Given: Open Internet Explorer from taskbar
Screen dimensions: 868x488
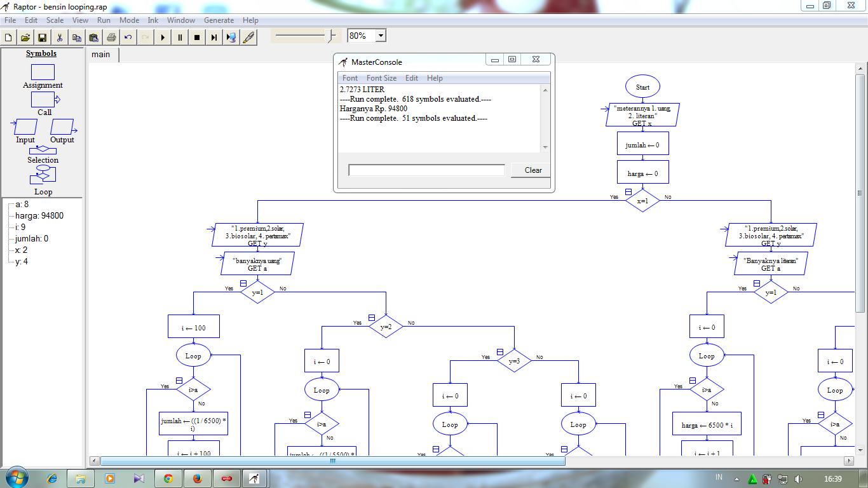Looking at the screenshot, I should (x=52, y=478).
